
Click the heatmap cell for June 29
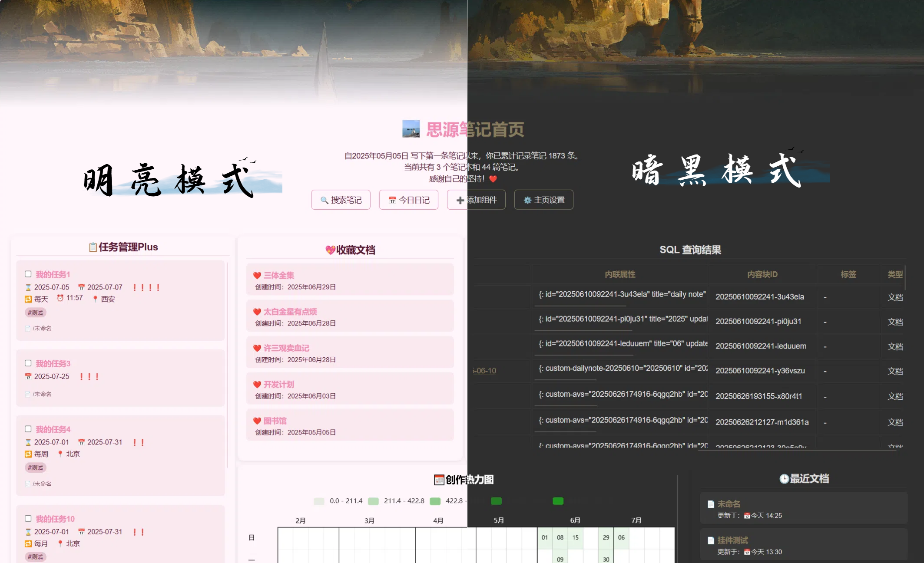coord(606,537)
